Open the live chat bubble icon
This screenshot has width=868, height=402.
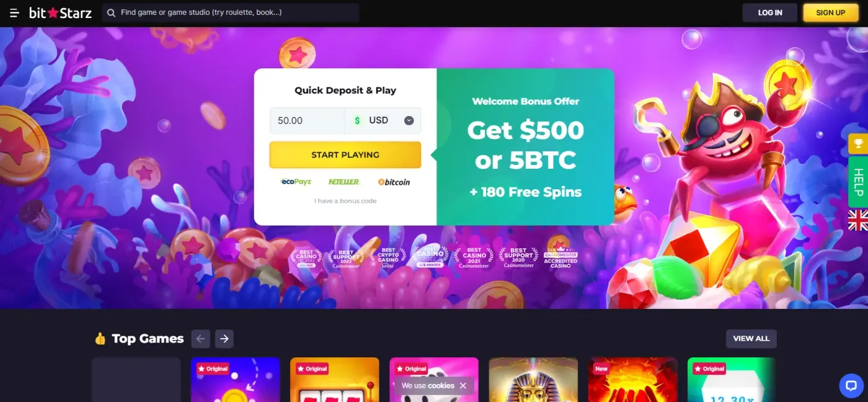(851, 385)
